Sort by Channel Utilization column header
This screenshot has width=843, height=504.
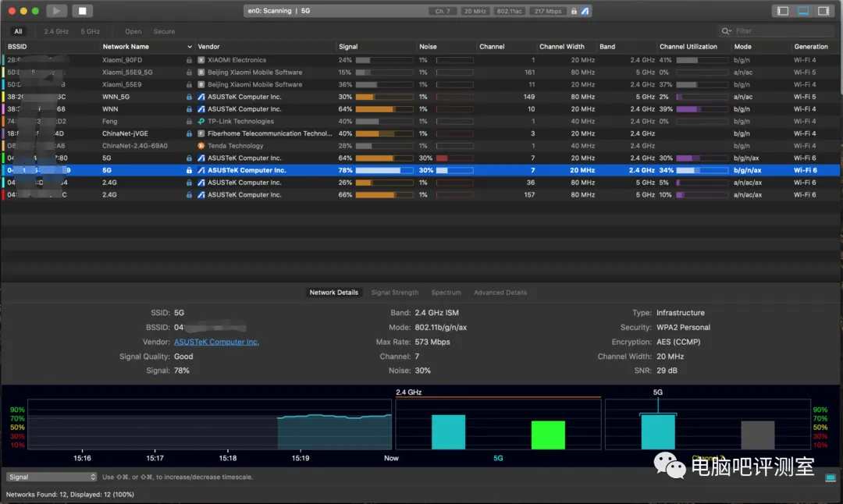coord(688,47)
